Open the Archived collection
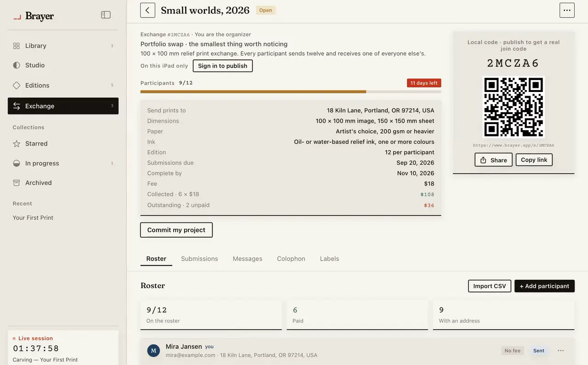Screen dimensions: 588x365 pos(63,182)
